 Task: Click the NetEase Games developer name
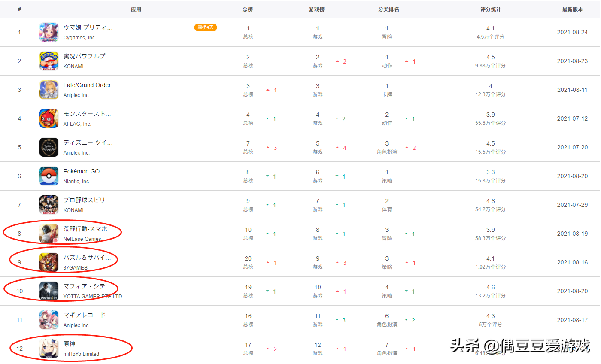click(x=82, y=239)
